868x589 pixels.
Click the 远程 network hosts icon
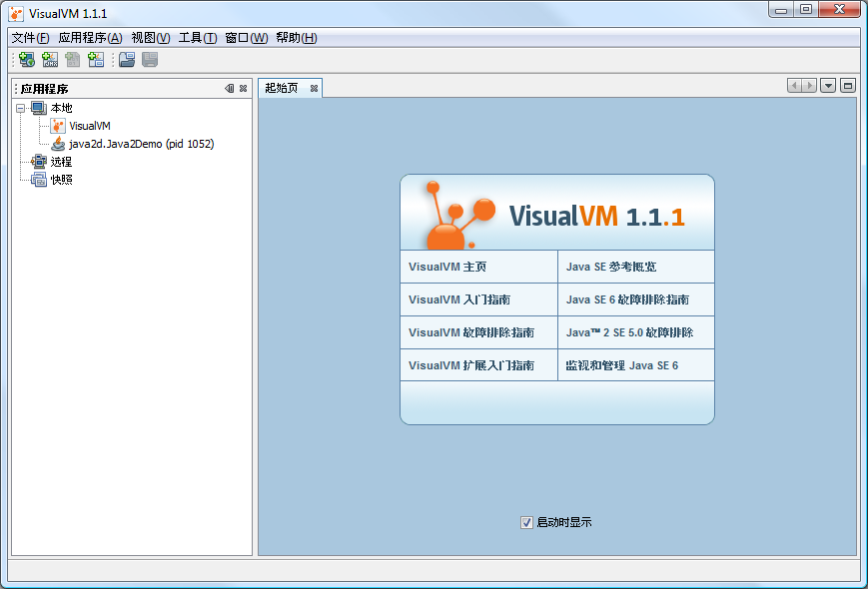39,162
